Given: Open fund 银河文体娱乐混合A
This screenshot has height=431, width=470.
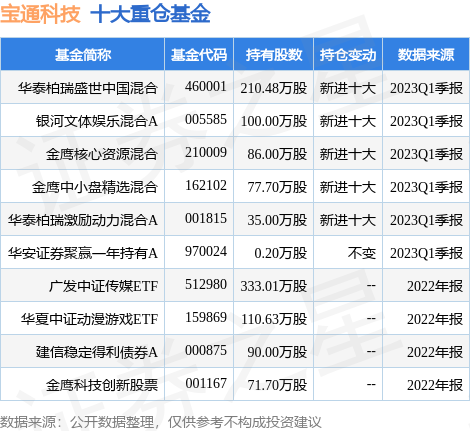Looking at the screenshot, I should 96,121.
